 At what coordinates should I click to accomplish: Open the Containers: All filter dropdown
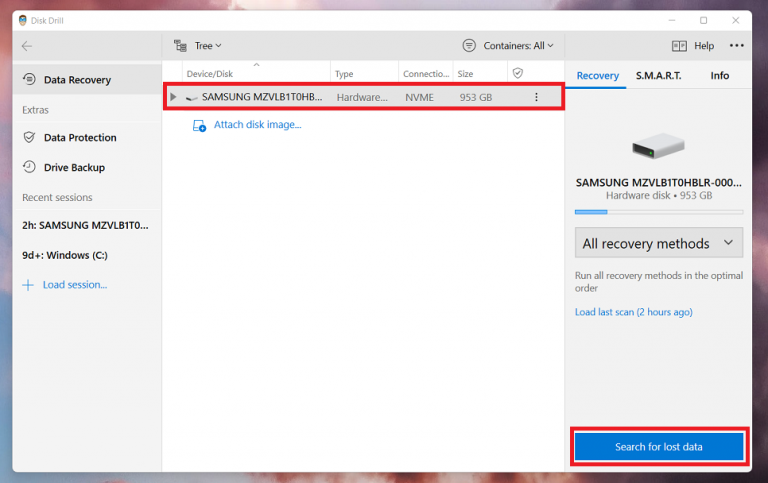coord(508,46)
